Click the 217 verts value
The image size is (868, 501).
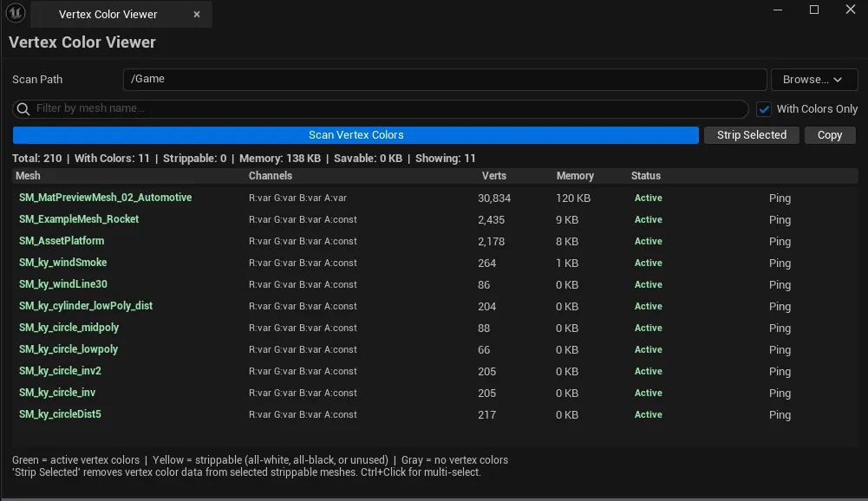point(486,414)
